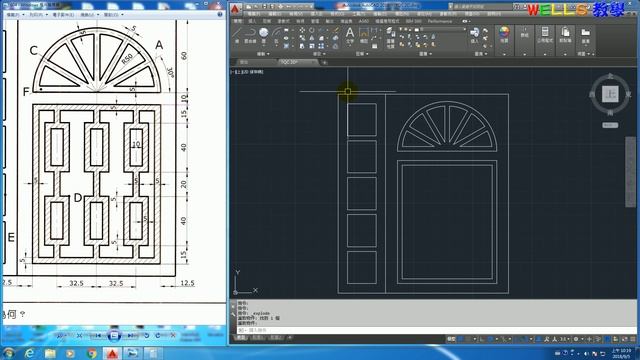Toggle grid display in status bar
The height and width of the screenshot is (360, 640).
(x=461, y=339)
